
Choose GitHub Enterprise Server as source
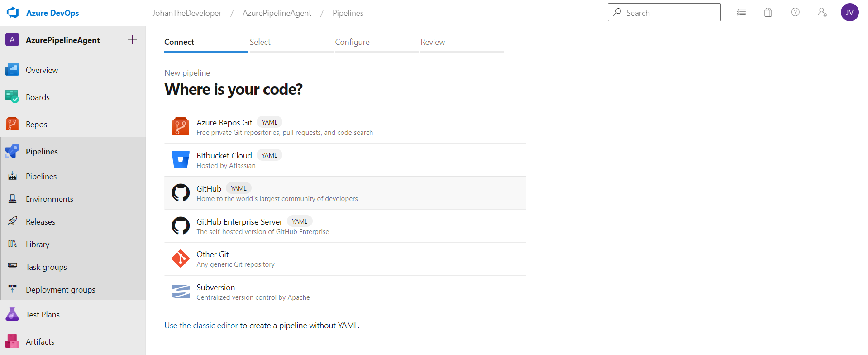(x=345, y=226)
